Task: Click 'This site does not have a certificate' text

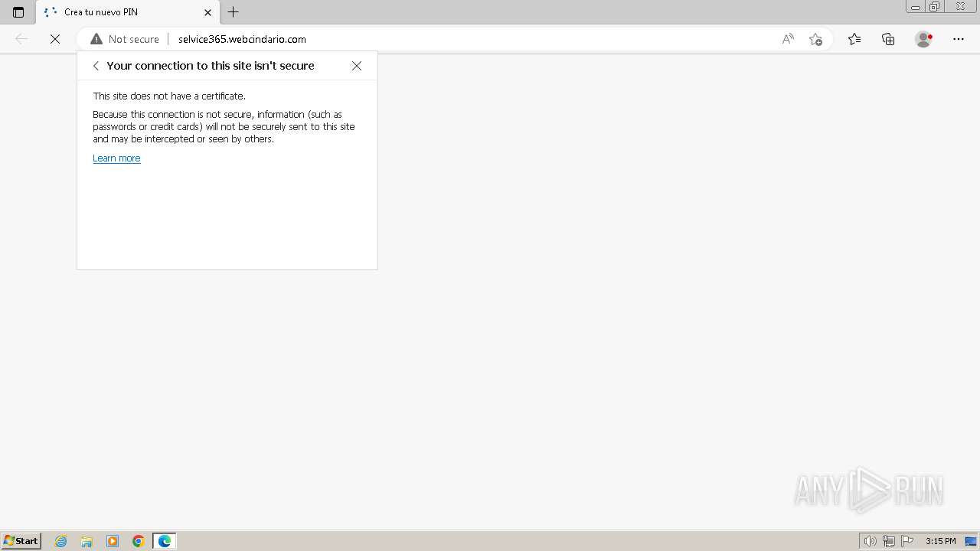Action: click(169, 96)
